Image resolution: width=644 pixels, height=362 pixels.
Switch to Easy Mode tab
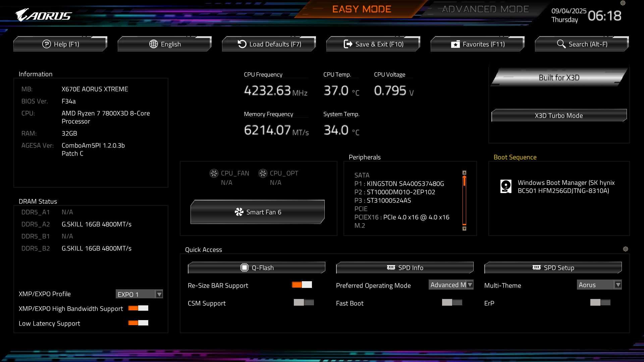362,9
